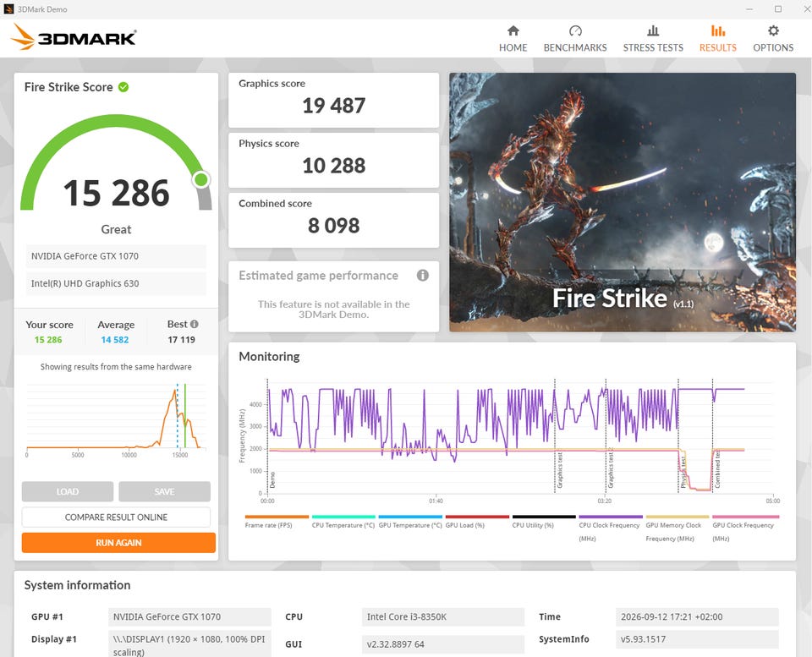
Task: Maximize the 3DMark Demo window
Action: coord(778,8)
